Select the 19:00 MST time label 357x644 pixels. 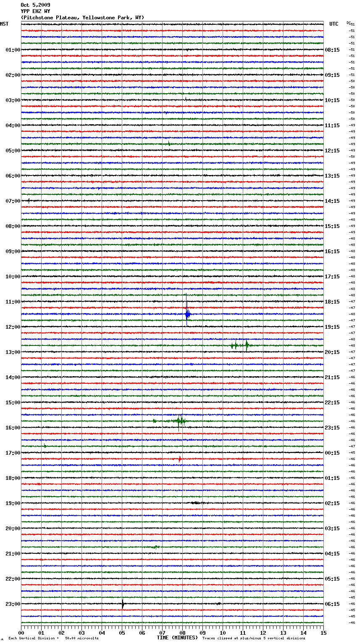coord(13,503)
